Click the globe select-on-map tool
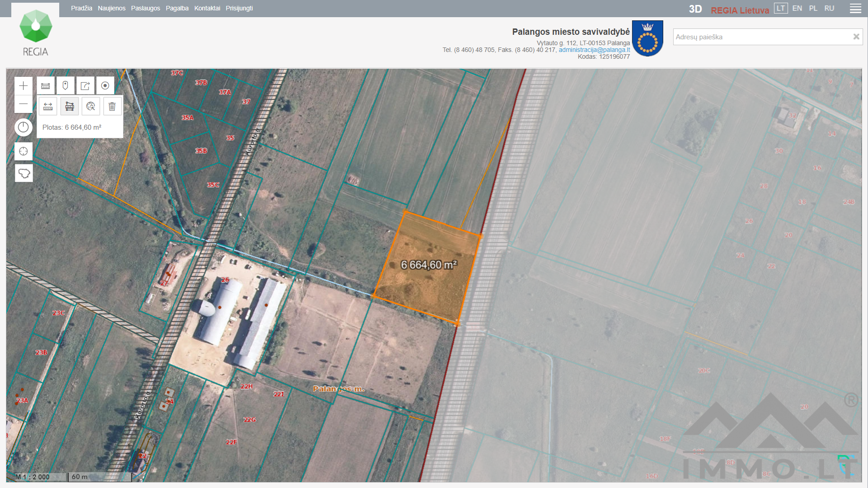Image resolution: width=868 pixels, height=488 pixels. (91, 107)
